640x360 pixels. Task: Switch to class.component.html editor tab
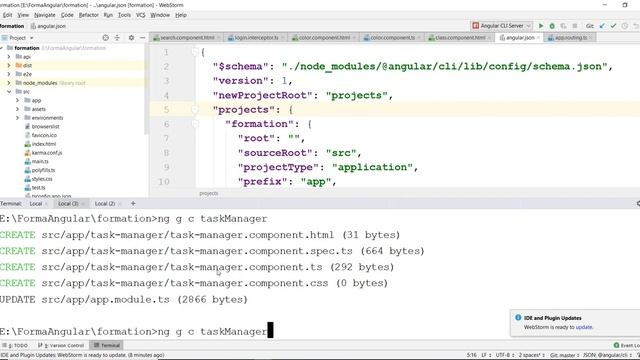pyautogui.click(x=460, y=38)
